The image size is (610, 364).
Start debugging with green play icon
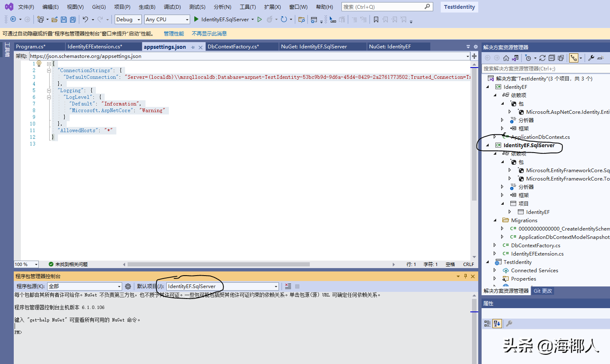click(196, 19)
